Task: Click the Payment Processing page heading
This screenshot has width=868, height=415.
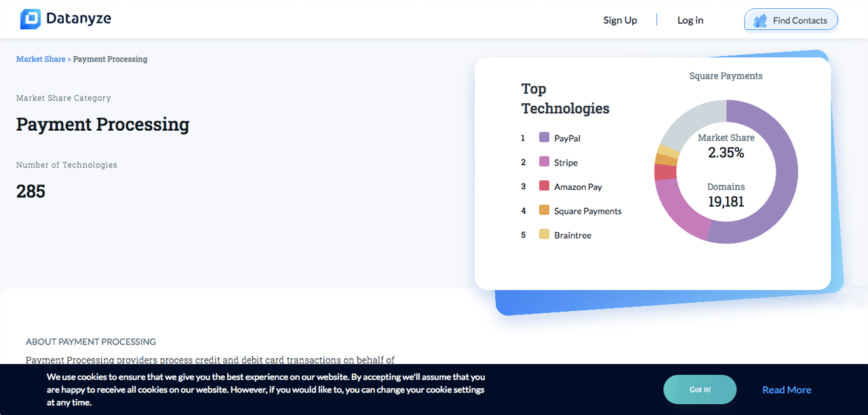Action: pyautogui.click(x=102, y=124)
